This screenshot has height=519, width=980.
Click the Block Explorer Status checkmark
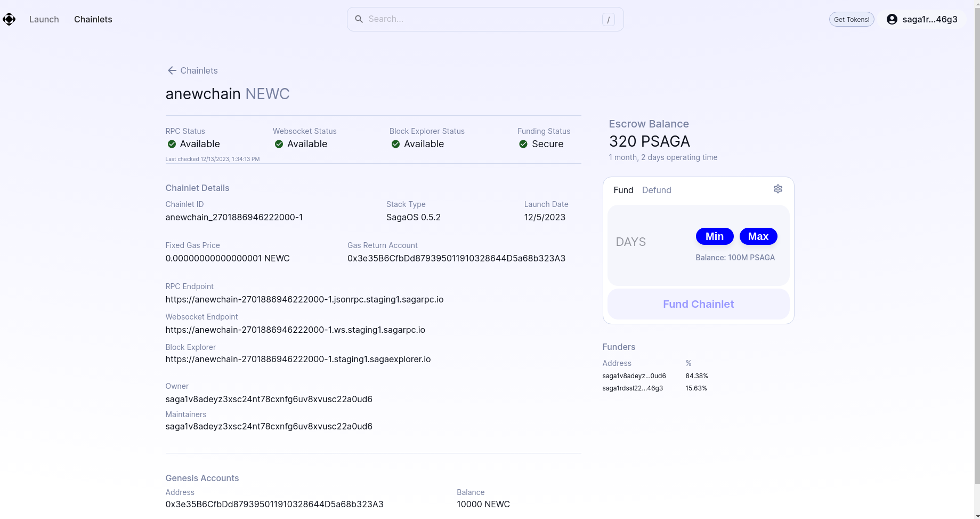tap(395, 144)
